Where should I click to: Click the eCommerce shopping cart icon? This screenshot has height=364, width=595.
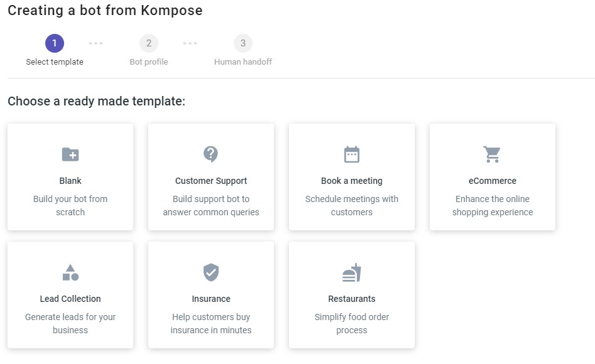click(x=492, y=154)
